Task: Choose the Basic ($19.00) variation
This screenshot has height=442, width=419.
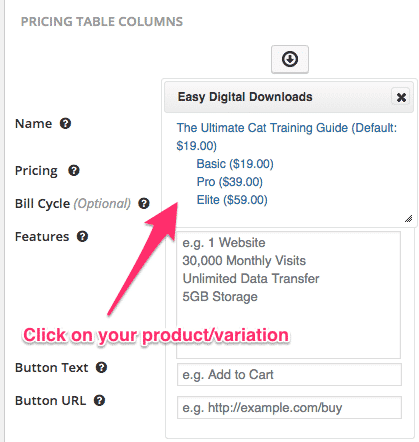Action: [235, 164]
